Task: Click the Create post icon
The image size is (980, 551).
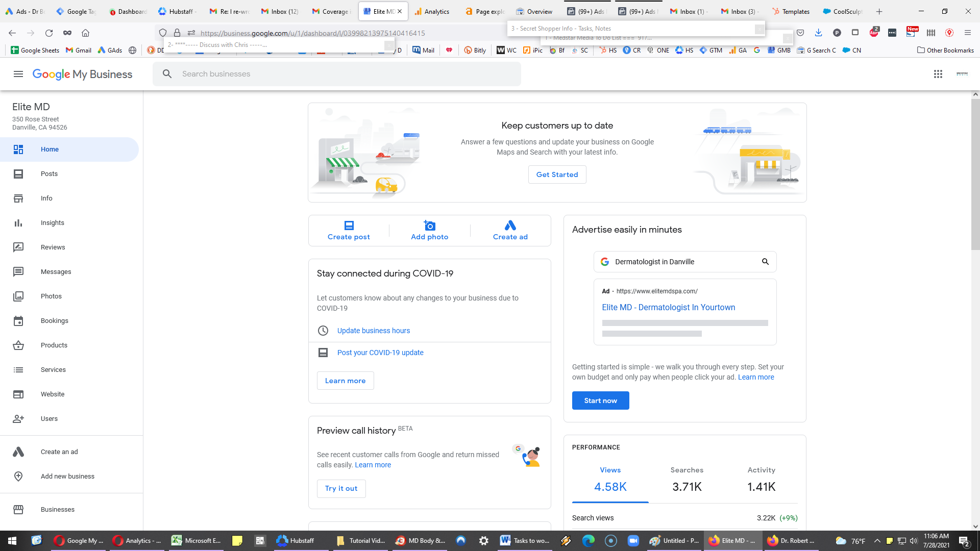Action: click(349, 226)
